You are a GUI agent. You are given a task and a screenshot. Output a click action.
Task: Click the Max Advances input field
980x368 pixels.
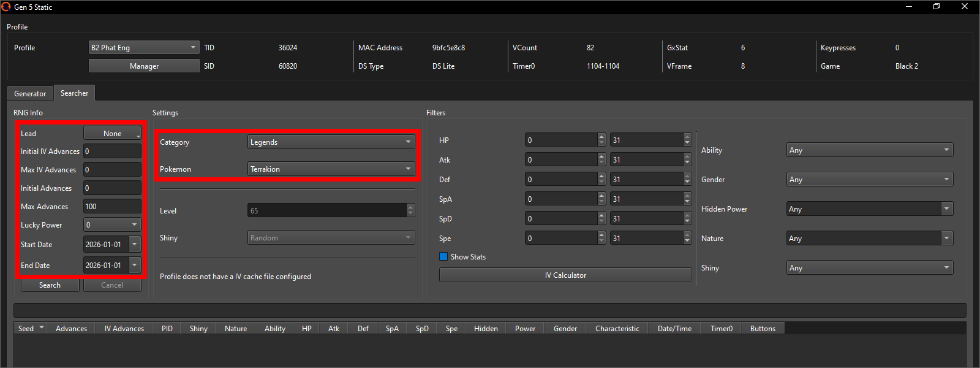(x=112, y=206)
